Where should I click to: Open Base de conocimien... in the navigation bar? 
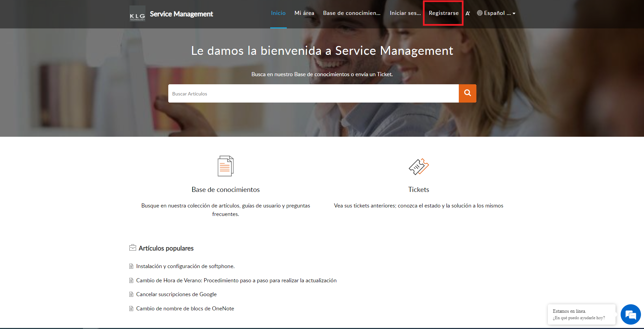tap(352, 13)
